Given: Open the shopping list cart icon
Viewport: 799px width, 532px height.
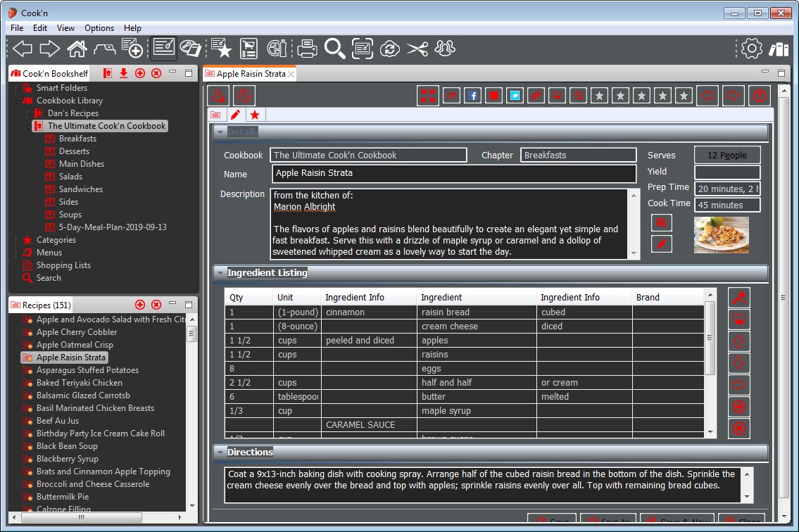Looking at the screenshot, I should (249, 49).
